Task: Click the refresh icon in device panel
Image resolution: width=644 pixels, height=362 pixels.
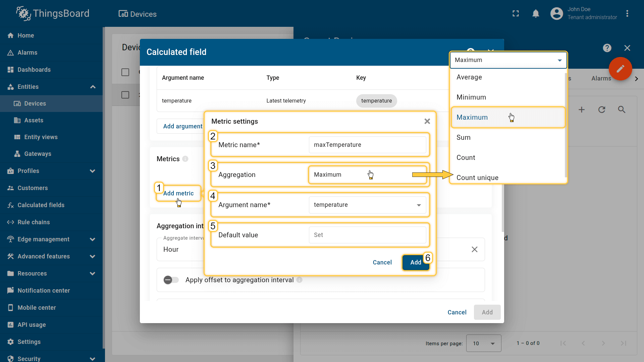Action: point(602,110)
